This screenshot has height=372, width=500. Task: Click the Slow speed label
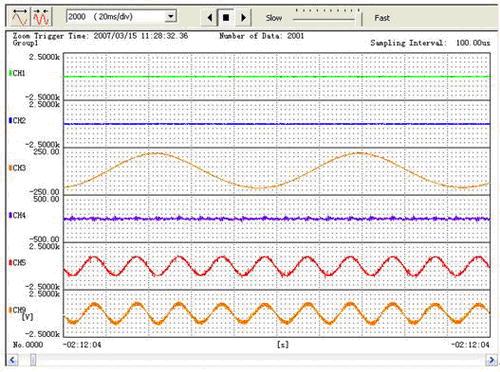click(x=274, y=18)
